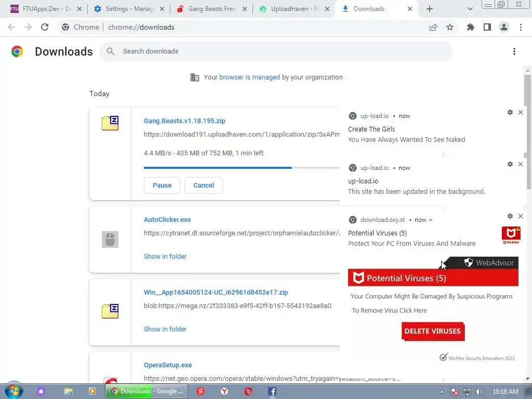Open Downloads page three-dot more actions menu
This screenshot has height=399, width=532.
[514, 51]
